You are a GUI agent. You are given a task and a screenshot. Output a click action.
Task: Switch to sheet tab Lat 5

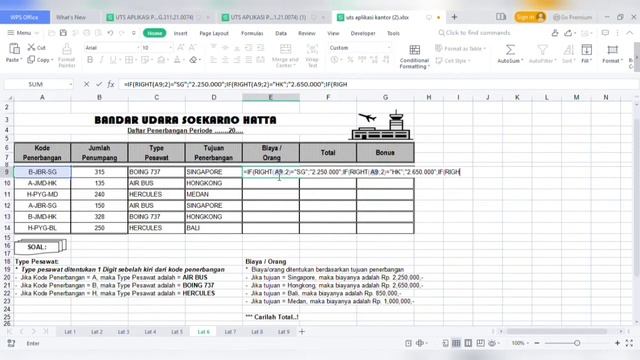click(177, 332)
